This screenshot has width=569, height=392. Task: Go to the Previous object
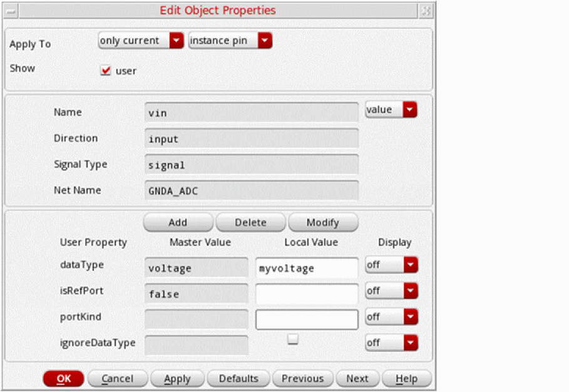[x=302, y=379]
